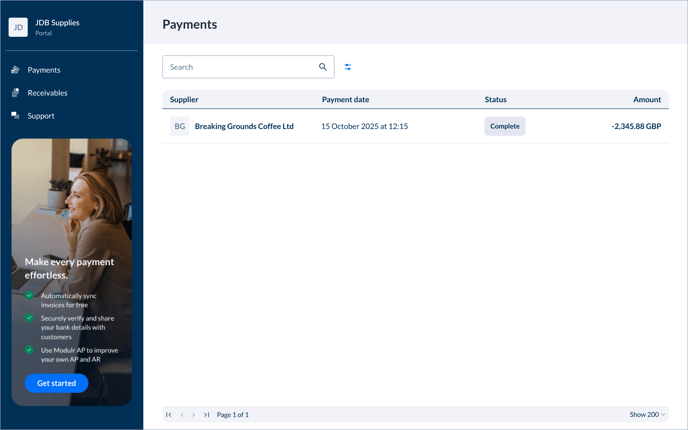Go to previous page chevron
Viewport: 688px width, 430px height.
click(182, 415)
